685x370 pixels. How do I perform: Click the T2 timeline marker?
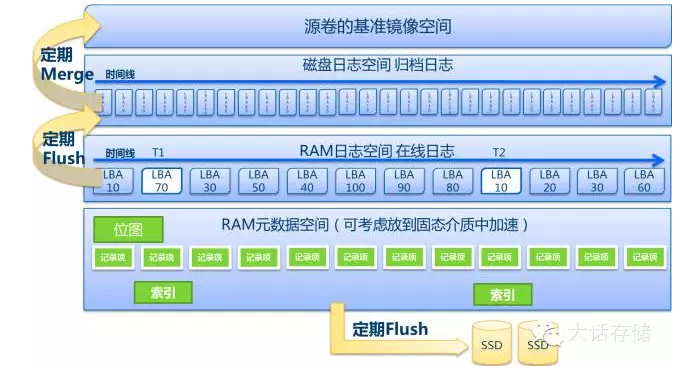click(499, 152)
